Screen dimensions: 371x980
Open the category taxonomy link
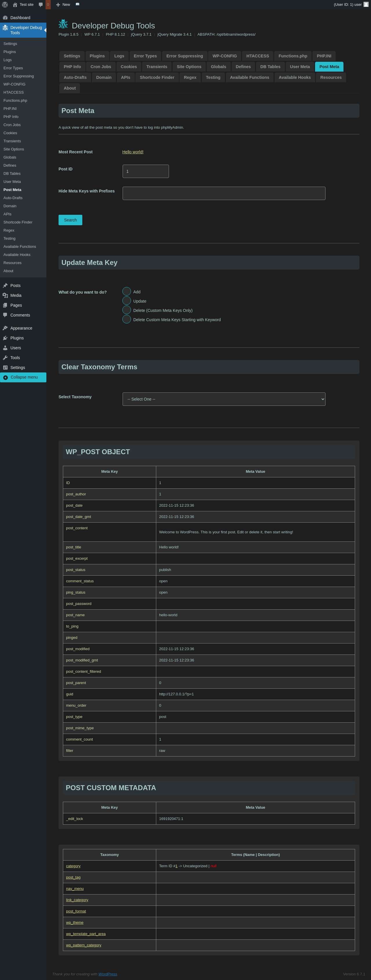click(x=73, y=866)
